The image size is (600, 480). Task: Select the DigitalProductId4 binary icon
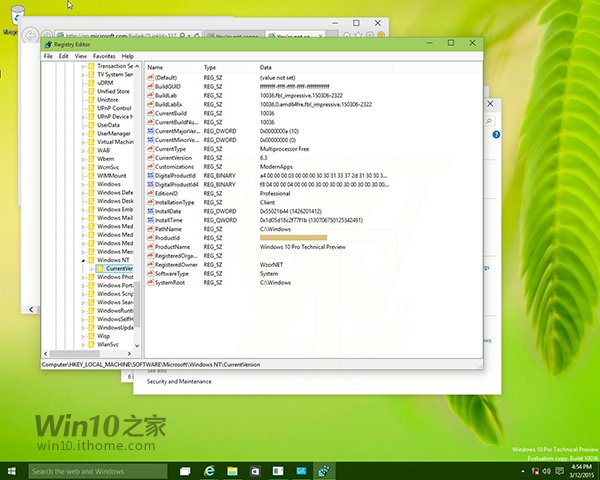(x=150, y=184)
